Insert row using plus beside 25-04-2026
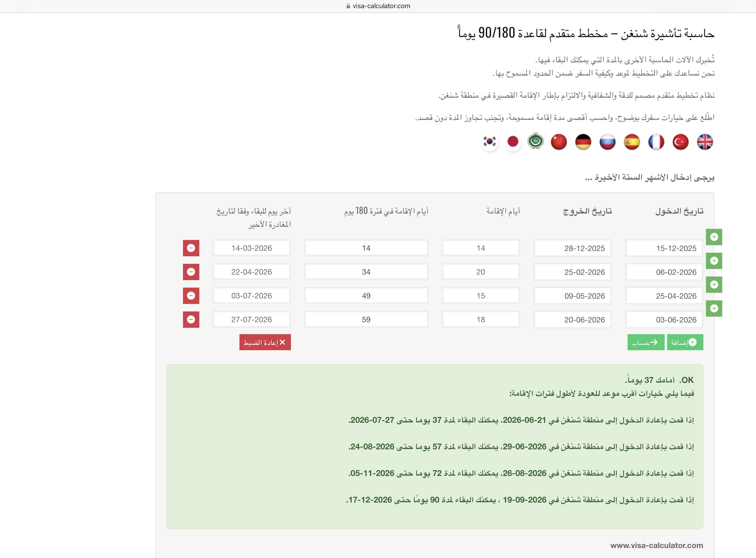Image resolution: width=756 pixels, height=558 pixels. tap(714, 284)
